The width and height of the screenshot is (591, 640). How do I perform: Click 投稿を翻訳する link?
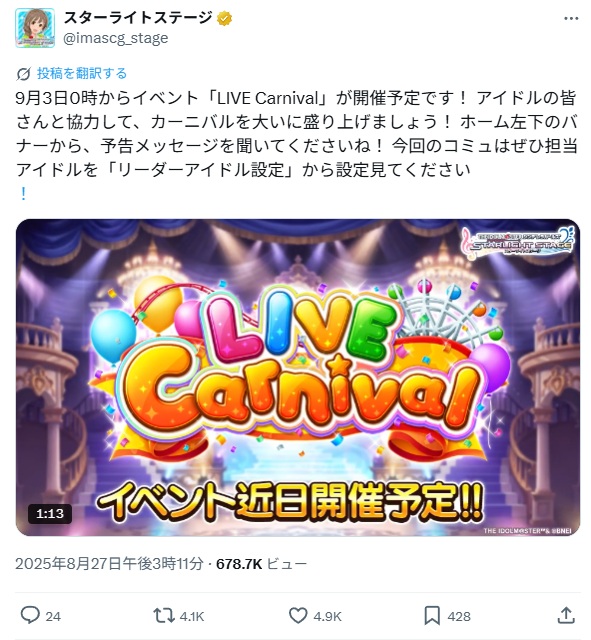tap(82, 73)
